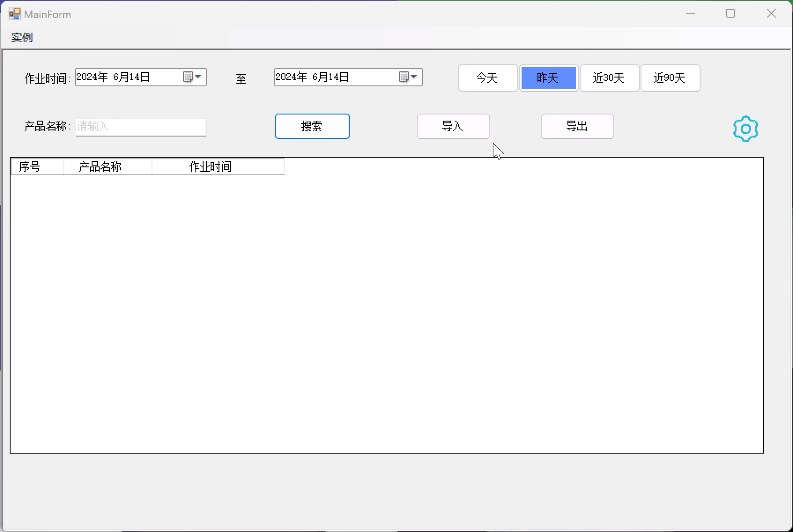Choose the 近90天 range button
Image resolution: width=793 pixels, height=532 pixels.
[x=670, y=78]
